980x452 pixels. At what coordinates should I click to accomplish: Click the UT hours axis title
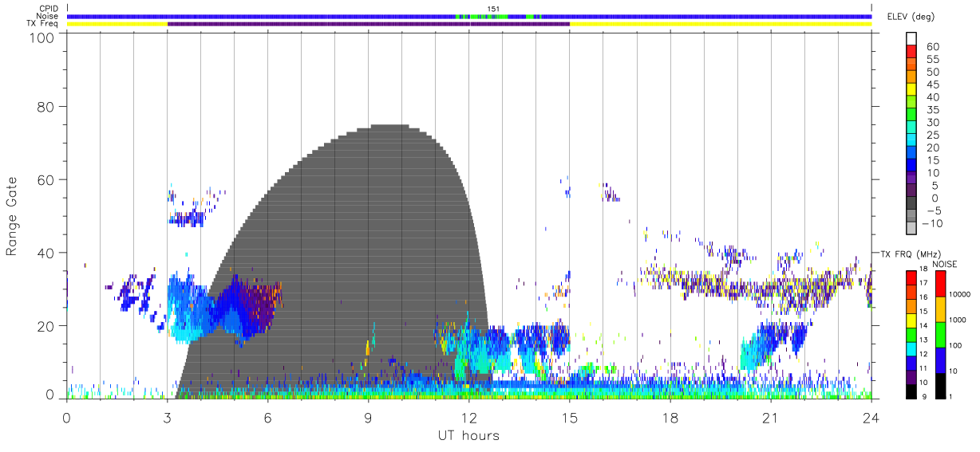[x=468, y=435]
